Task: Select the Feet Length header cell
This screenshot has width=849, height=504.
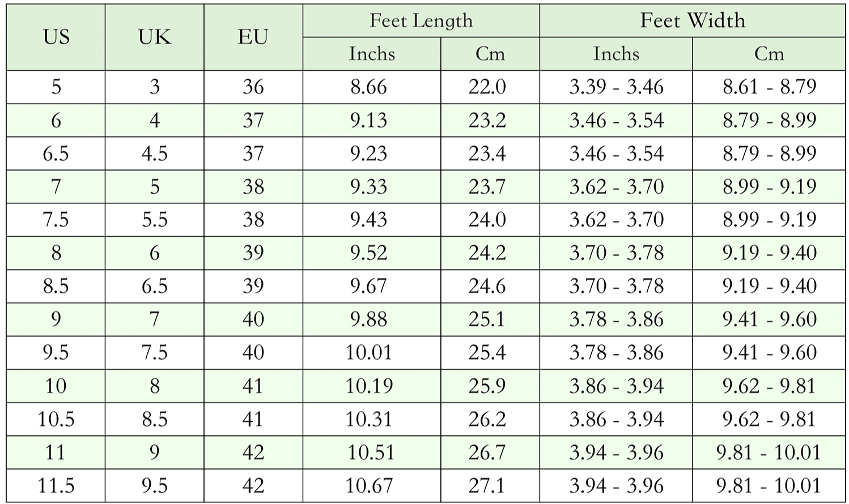Action: [421, 21]
